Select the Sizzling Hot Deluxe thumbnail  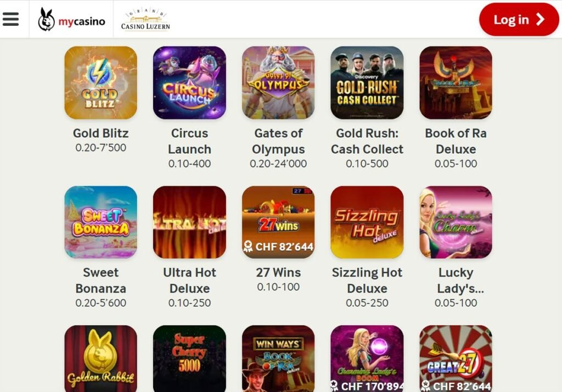[x=367, y=222]
